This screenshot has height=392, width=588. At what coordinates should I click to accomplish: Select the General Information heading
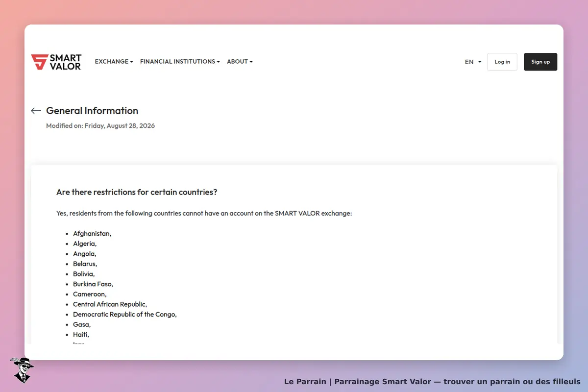click(x=92, y=111)
